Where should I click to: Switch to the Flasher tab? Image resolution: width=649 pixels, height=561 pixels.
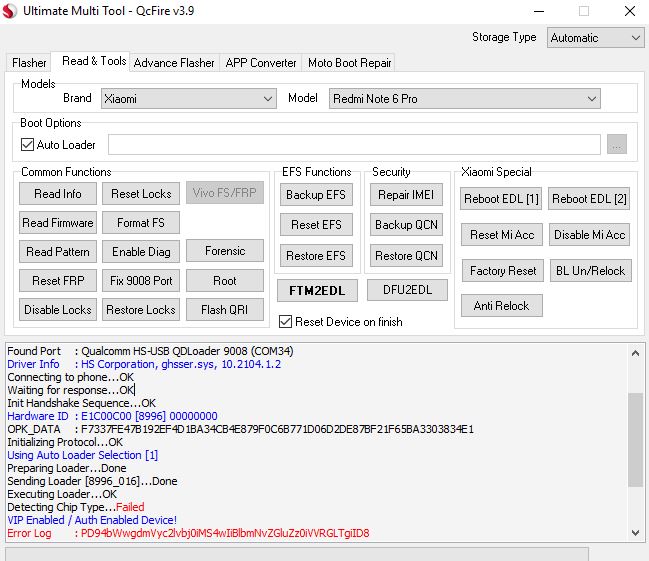[x=29, y=63]
